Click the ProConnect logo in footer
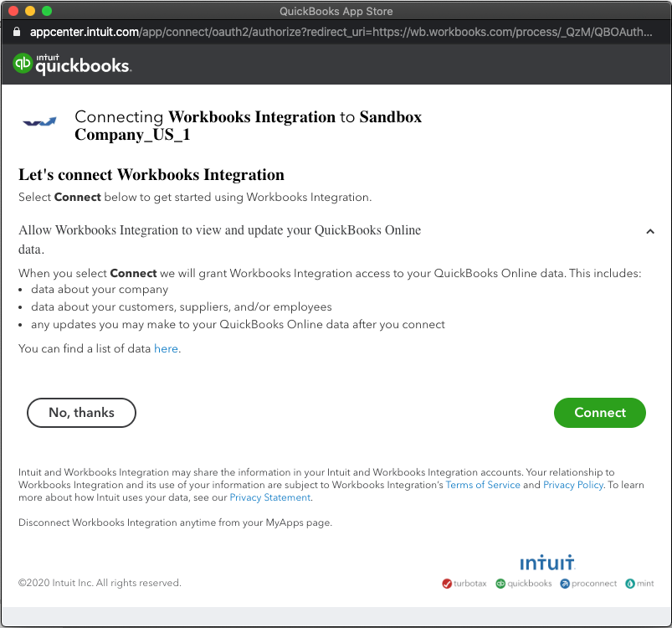The image size is (672, 628). [588, 584]
